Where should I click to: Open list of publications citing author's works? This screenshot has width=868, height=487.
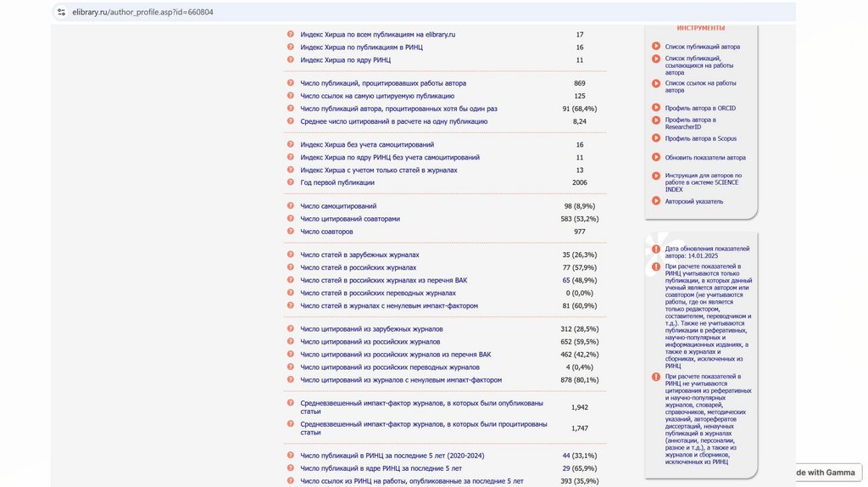coord(698,65)
